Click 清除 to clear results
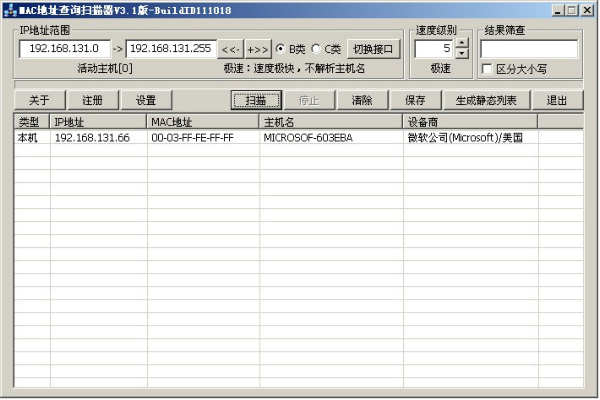Image resolution: width=600 pixels, height=400 pixels. [362, 100]
